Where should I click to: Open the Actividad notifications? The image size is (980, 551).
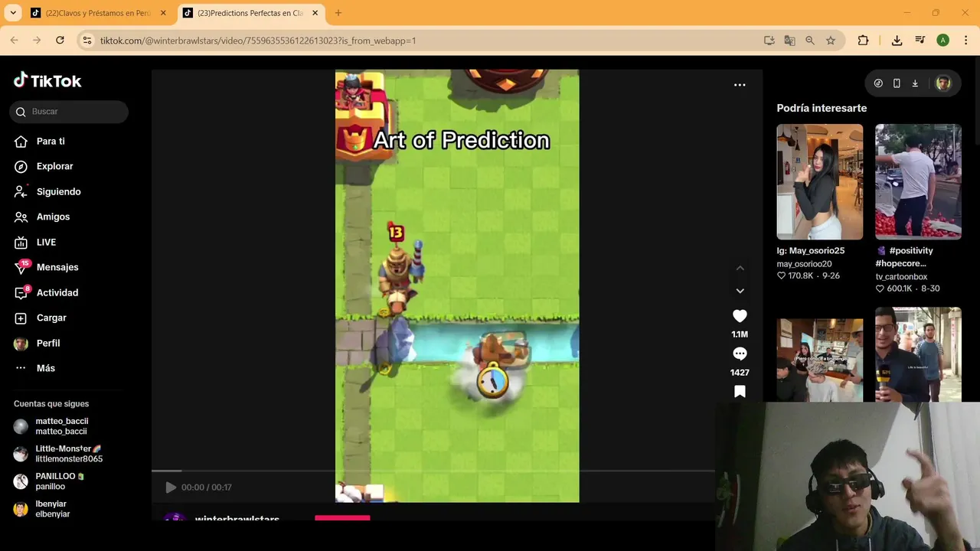coord(57,292)
